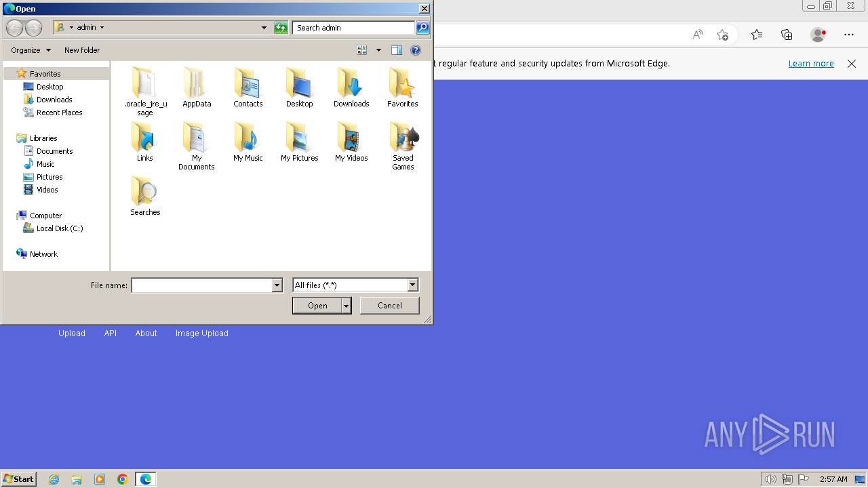Expand the Open button split arrow

[x=347, y=306]
